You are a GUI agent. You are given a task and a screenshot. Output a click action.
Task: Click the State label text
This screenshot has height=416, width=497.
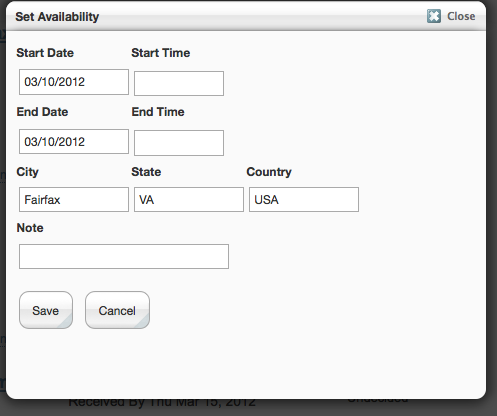(x=146, y=172)
